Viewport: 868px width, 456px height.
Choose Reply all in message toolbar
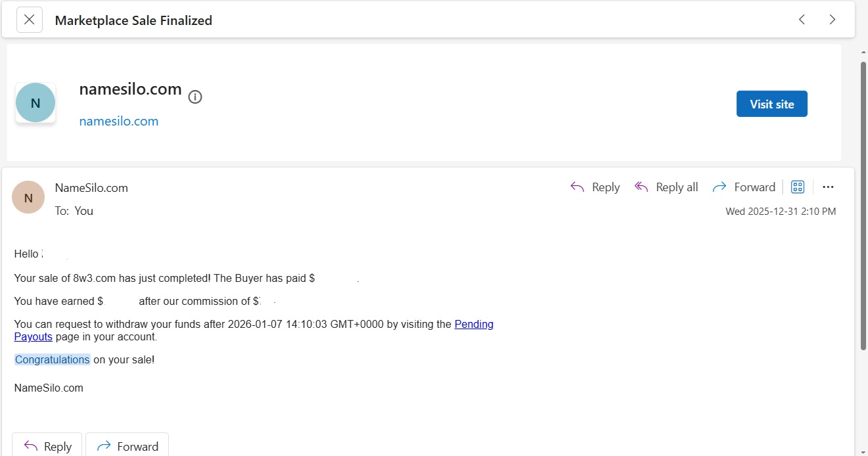click(666, 187)
